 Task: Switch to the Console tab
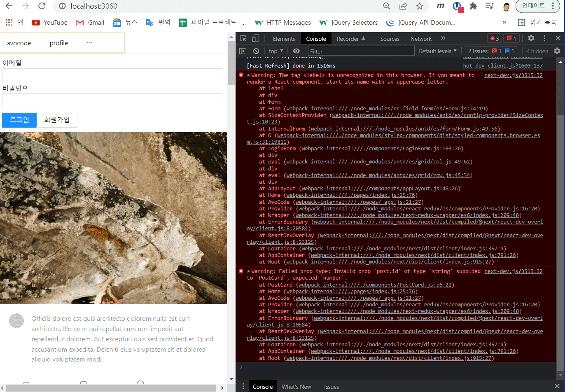click(316, 39)
